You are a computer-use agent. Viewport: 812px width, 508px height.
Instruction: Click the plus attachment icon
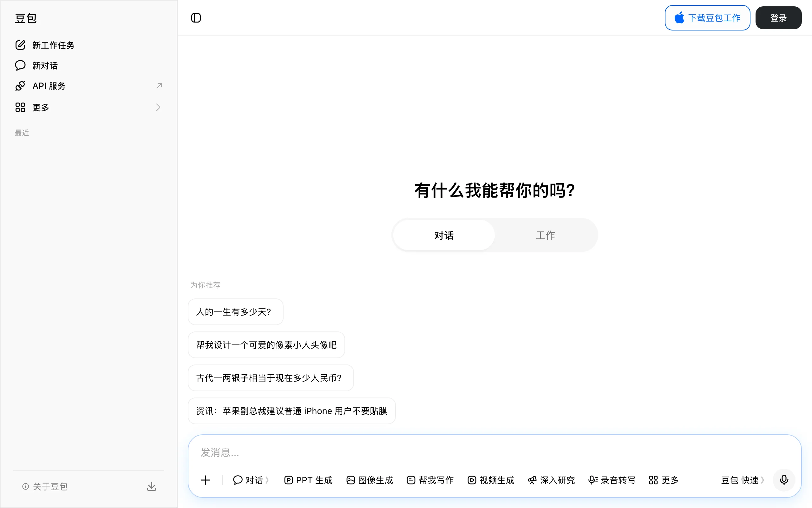pos(205,480)
